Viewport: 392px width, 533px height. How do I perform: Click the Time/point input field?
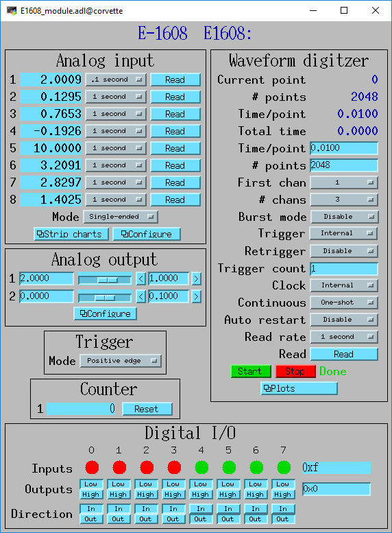point(344,148)
